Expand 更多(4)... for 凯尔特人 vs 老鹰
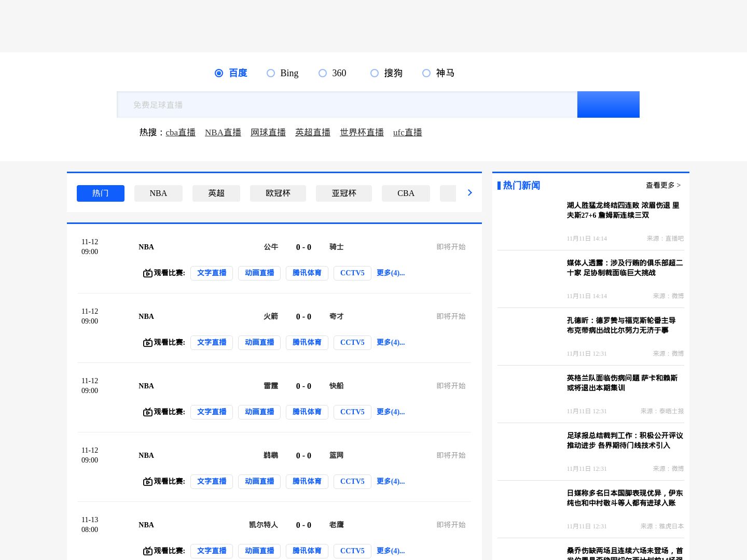The height and width of the screenshot is (560, 747). click(x=391, y=551)
